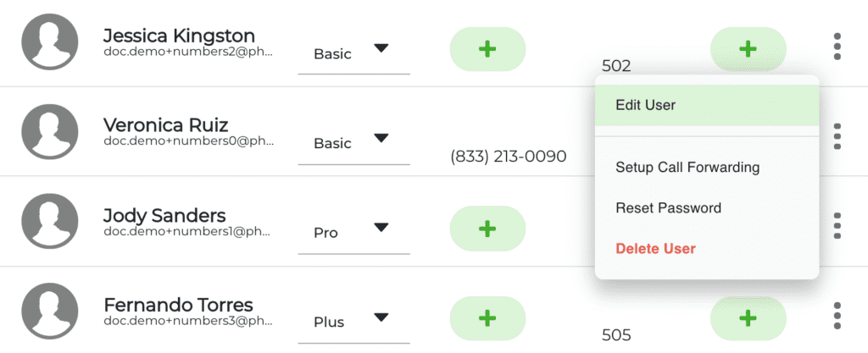Click the plus button beside extension 505
The height and width of the screenshot is (353, 868).
748,317
